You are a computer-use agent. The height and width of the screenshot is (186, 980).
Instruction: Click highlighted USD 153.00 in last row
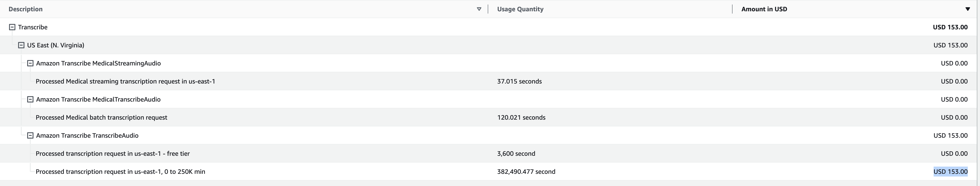950,172
